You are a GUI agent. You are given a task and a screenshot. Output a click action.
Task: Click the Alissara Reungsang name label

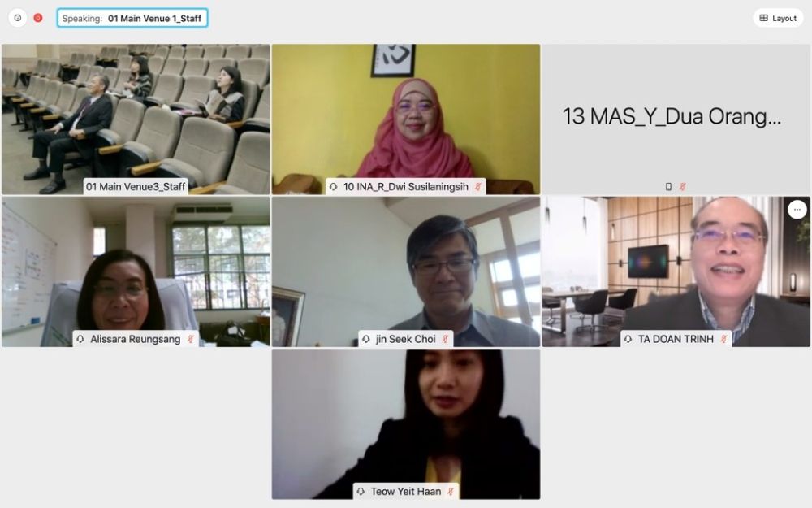[135, 339]
